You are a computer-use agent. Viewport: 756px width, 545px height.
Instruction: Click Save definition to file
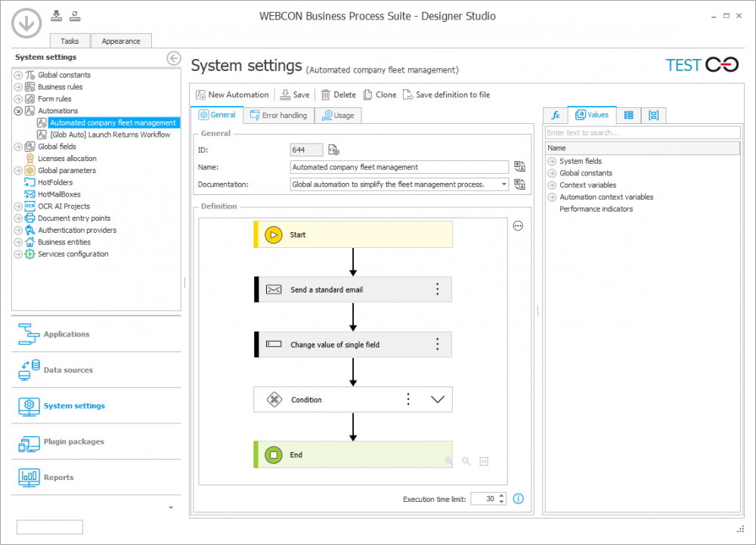pyautogui.click(x=447, y=95)
